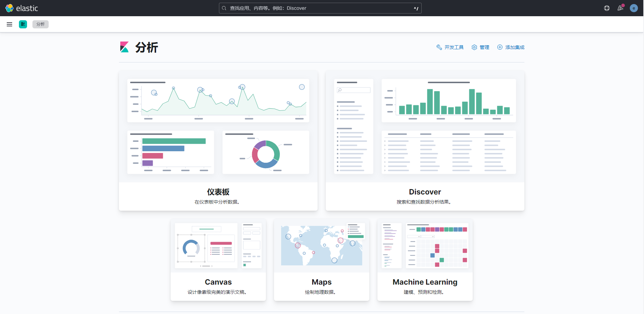The width and height of the screenshot is (644, 314).
Task: Open the Discover card illustration
Action: tap(425, 127)
